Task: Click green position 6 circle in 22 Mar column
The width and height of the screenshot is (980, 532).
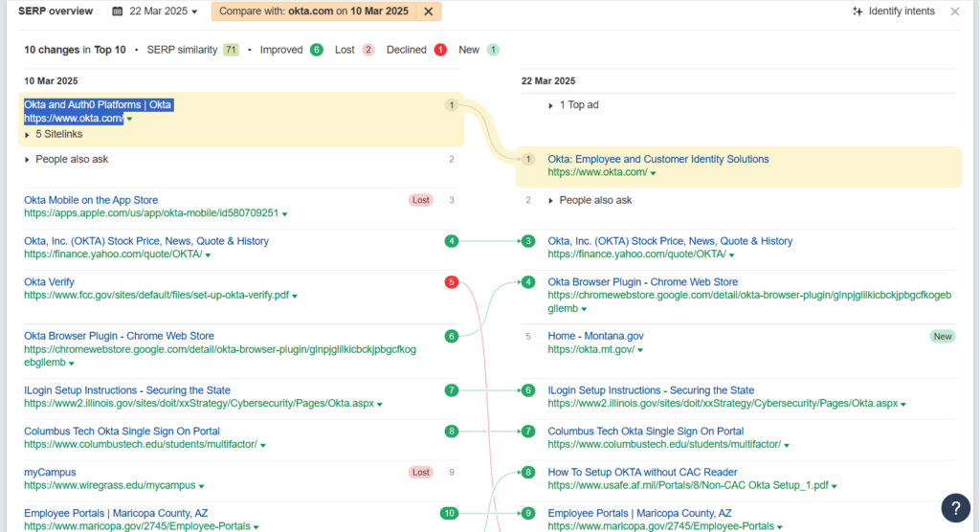Action: pyautogui.click(x=528, y=390)
